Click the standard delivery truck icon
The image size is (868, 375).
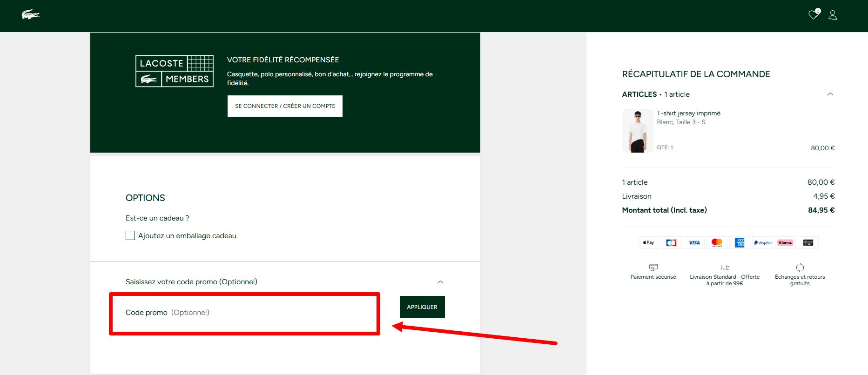point(725,268)
